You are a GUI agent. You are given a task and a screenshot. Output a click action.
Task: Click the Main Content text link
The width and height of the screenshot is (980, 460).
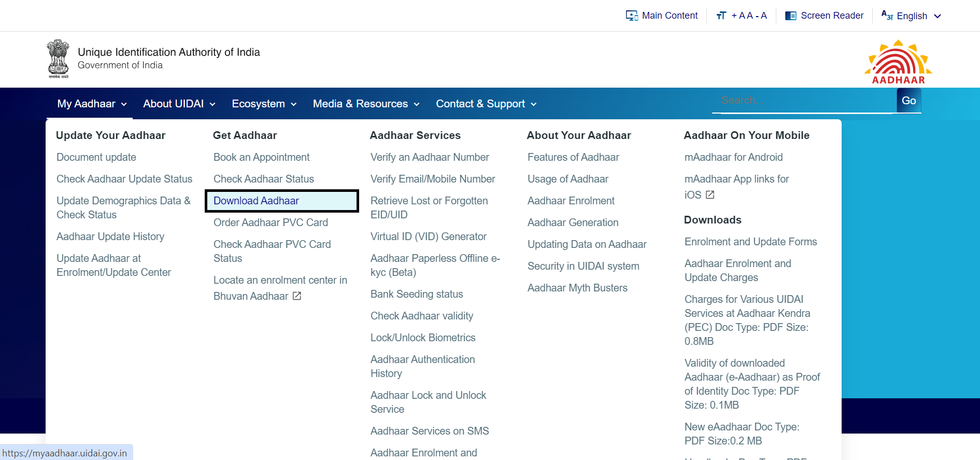tap(670, 16)
